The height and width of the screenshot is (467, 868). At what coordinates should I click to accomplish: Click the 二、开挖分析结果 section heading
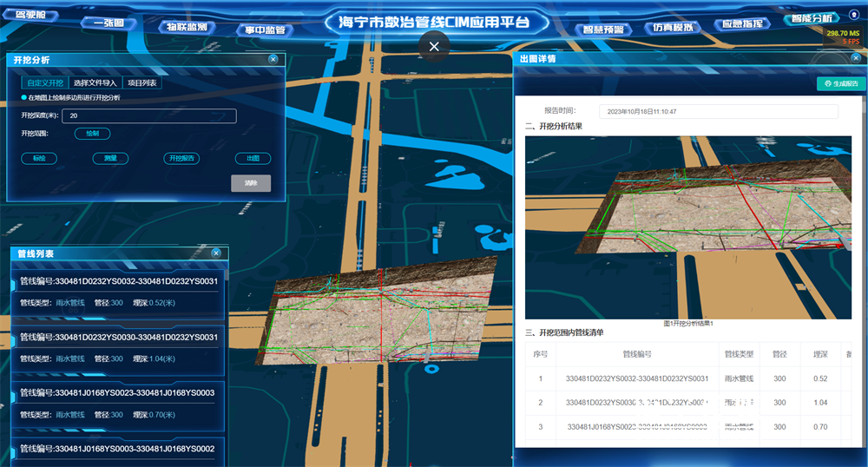coord(554,126)
